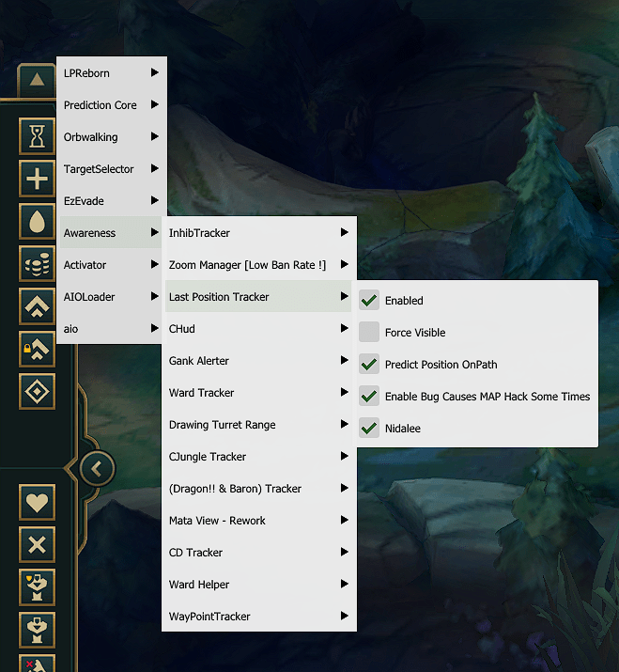619x672 pixels.
Task: Open the Ward Helper entry
Action: (258, 584)
